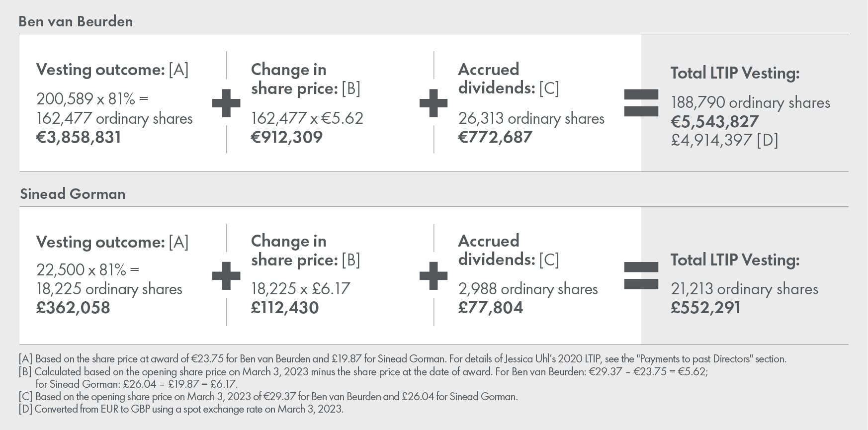Click the plus sign before Ben van Beurden's accrued dividends
Image resolution: width=868 pixels, height=430 pixels.
pos(434,103)
